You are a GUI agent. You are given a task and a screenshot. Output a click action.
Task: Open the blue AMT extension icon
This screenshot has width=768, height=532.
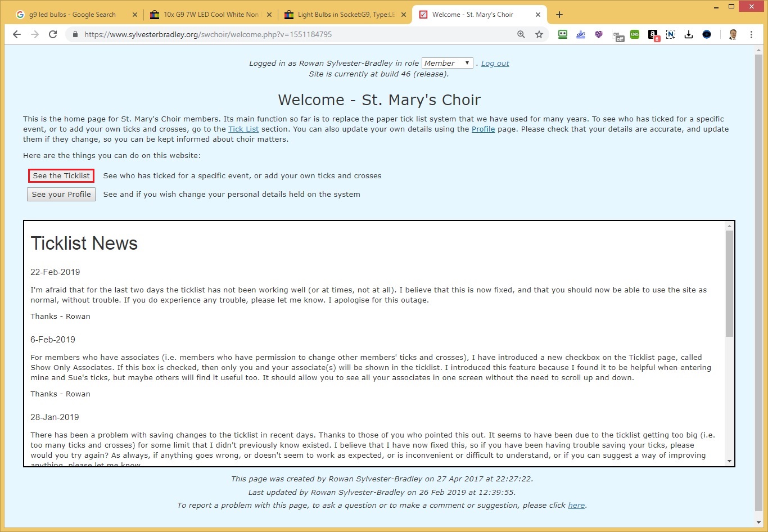click(581, 34)
